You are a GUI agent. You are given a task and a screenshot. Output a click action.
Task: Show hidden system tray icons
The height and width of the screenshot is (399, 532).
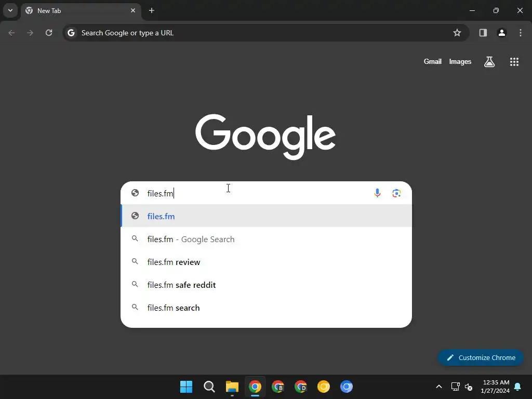(x=438, y=387)
